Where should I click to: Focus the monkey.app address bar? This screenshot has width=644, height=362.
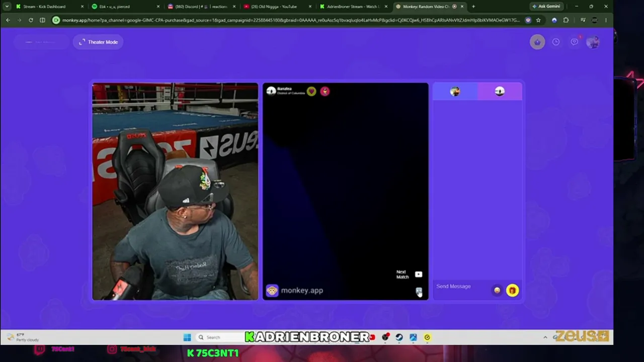point(291,20)
